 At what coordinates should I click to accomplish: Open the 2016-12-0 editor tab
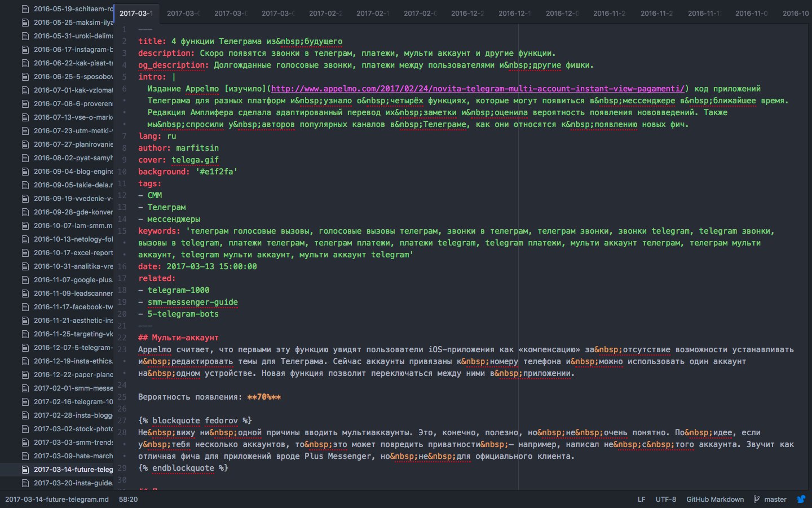562,13
